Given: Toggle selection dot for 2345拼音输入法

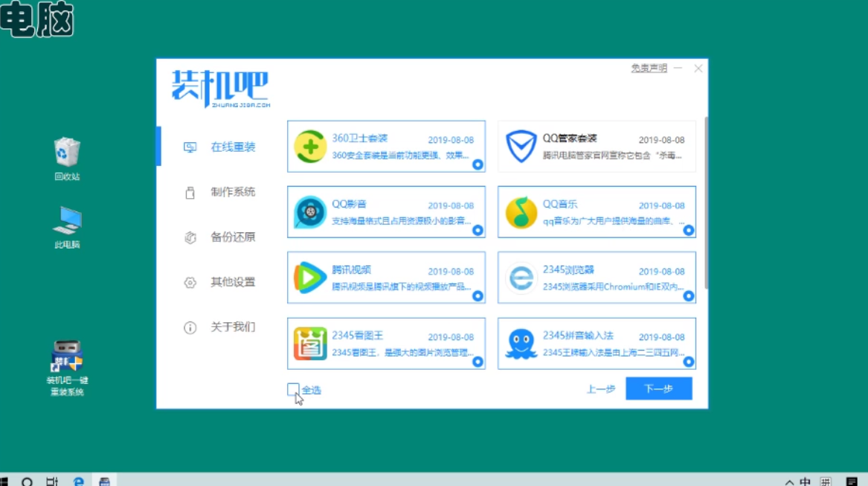Looking at the screenshot, I should point(689,362).
